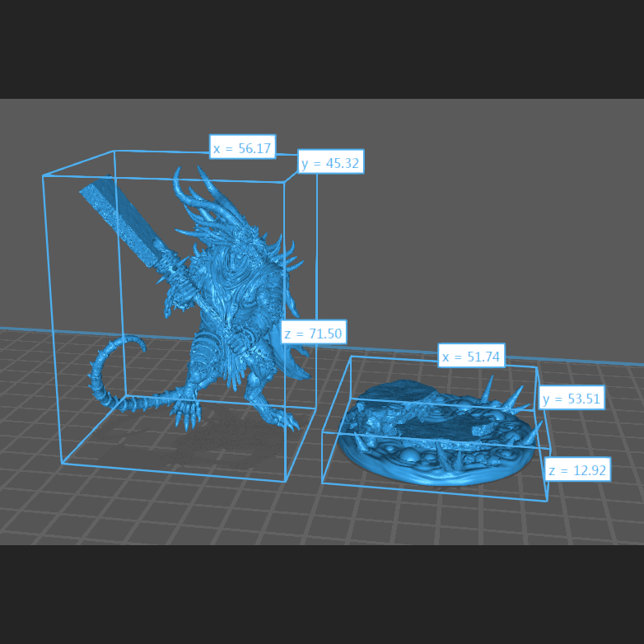Click the top-left corner of the creature's bounding box
This screenshot has width=644, height=644.
43,175
